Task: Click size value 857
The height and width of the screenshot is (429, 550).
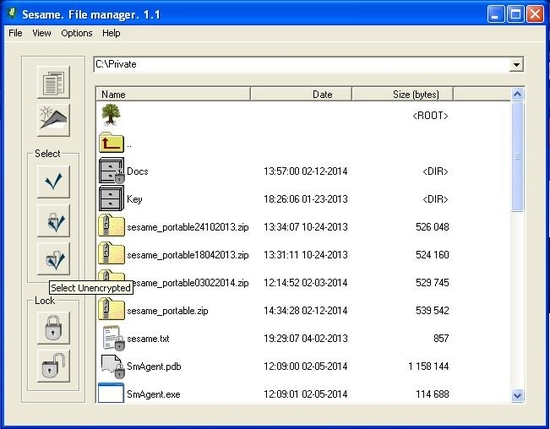Action: (441, 338)
